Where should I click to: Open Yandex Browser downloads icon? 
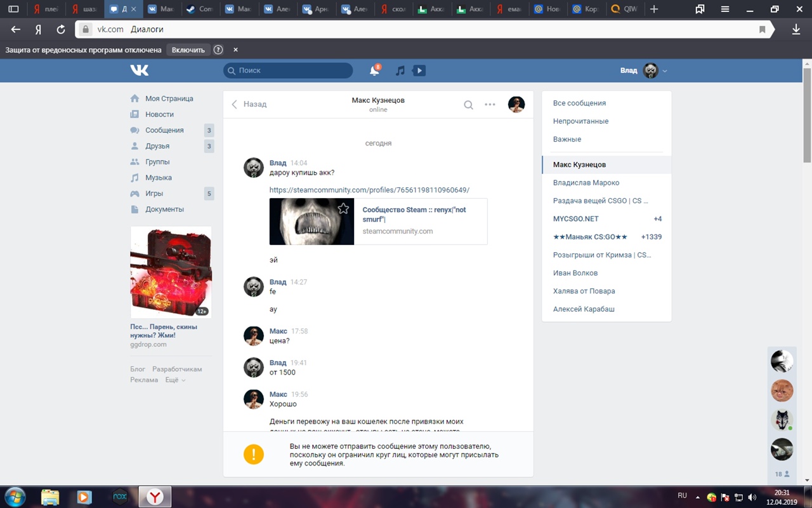(x=796, y=29)
